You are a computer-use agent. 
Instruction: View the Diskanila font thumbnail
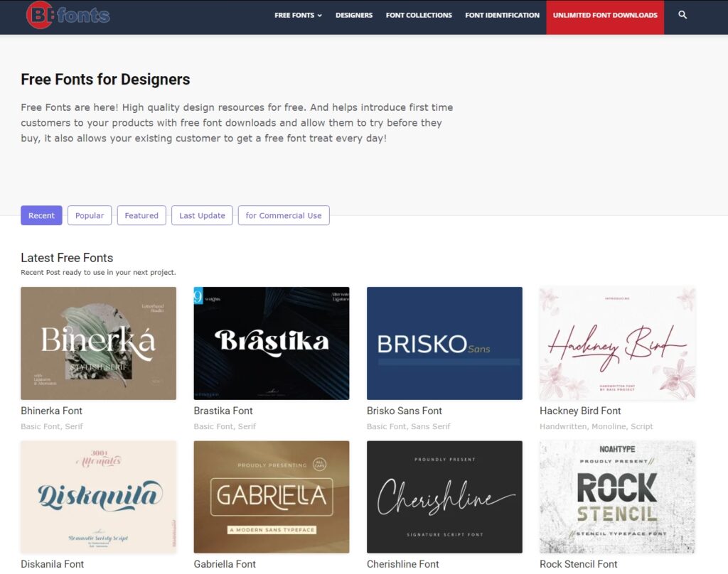click(98, 497)
